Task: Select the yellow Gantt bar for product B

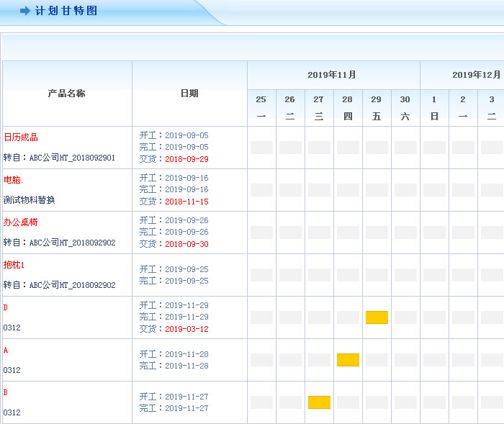Action: coord(319,402)
